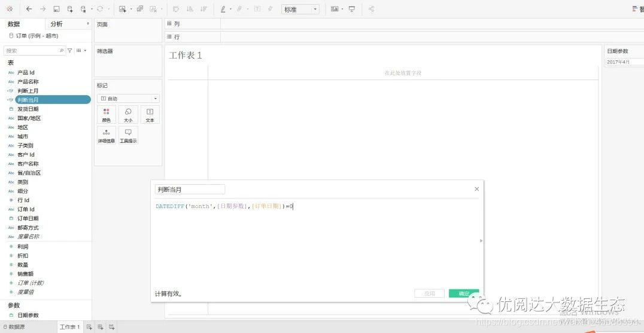Close the calculation editor with the X
The image size is (644, 333).
click(x=477, y=189)
